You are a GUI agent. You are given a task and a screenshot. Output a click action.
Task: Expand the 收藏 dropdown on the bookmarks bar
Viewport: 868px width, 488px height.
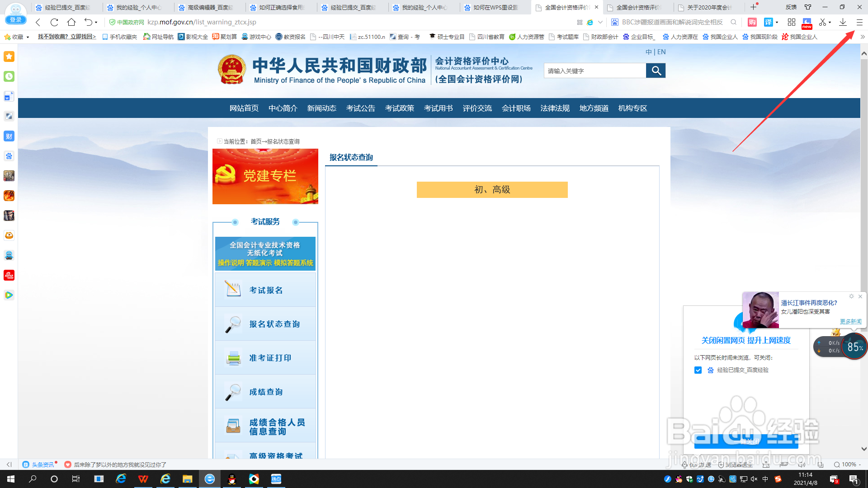tap(27, 37)
